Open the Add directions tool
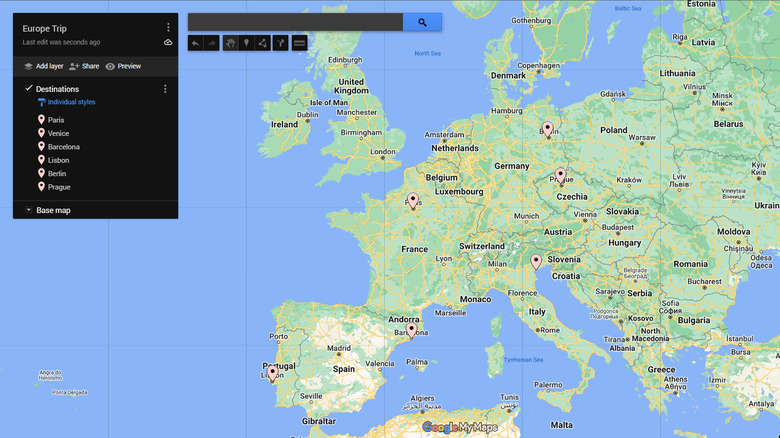This screenshot has height=438, width=780. pyautogui.click(x=281, y=43)
